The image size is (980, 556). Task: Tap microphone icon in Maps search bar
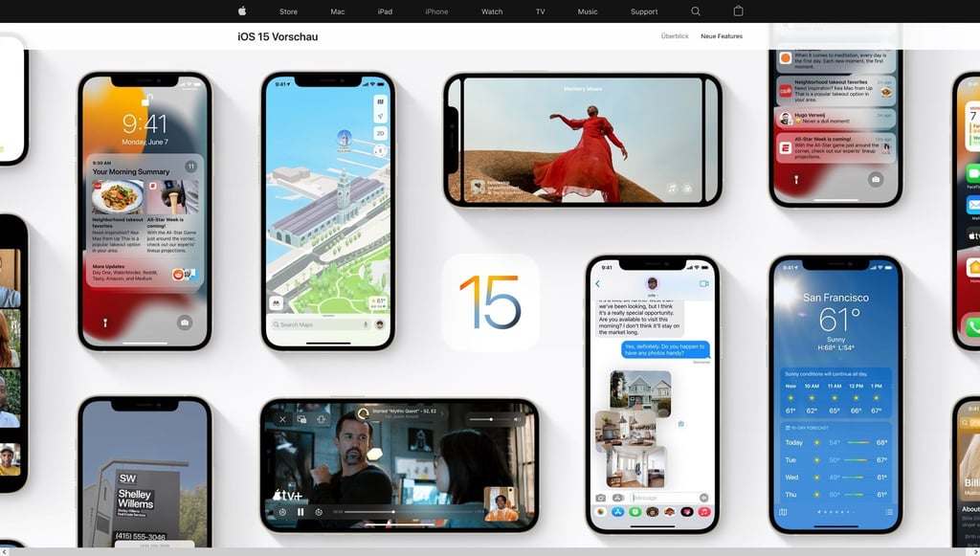366,324
